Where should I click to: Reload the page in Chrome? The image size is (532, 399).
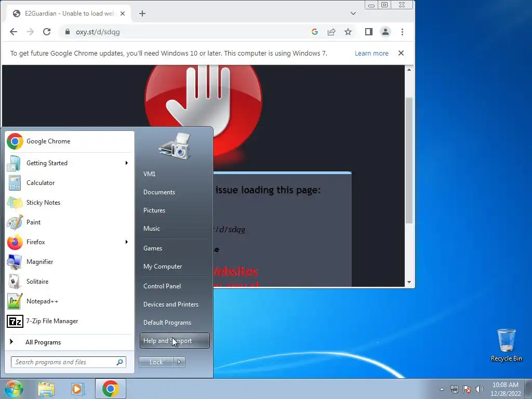click(x=47, y=32)
